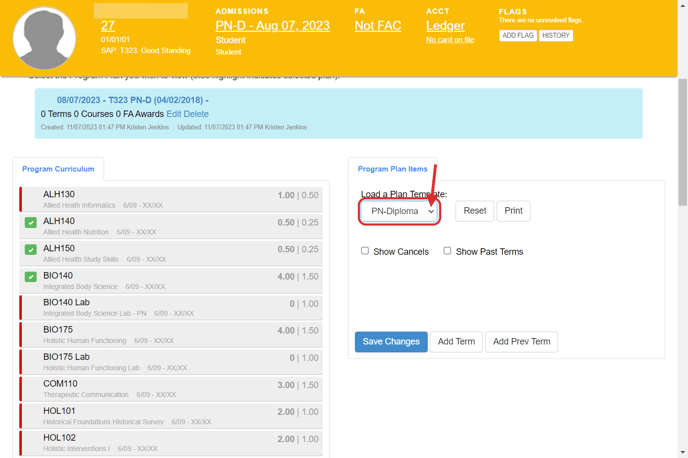Viewport: 688px width, 458px height.
Task: Toggle the Show Past Terms checkbox
Action: (447, 251)
